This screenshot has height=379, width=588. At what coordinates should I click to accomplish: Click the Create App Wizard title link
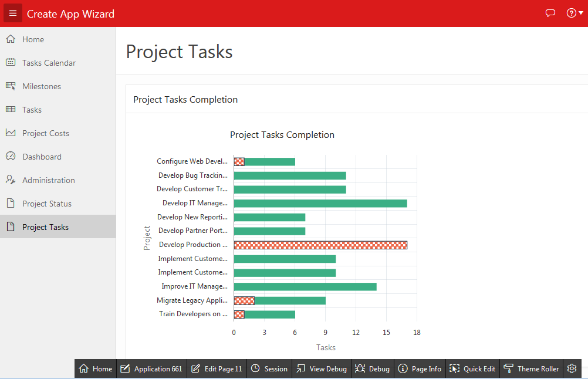tap(70, 14)
